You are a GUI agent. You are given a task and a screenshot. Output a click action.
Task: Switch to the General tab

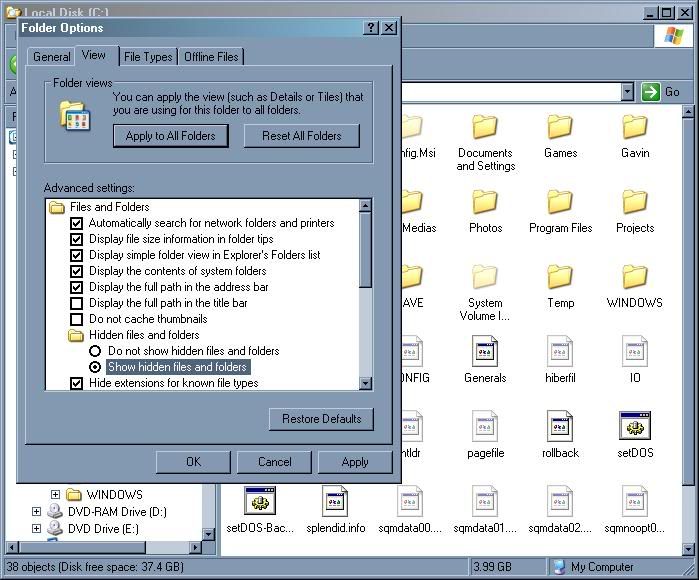click(52, 57)
